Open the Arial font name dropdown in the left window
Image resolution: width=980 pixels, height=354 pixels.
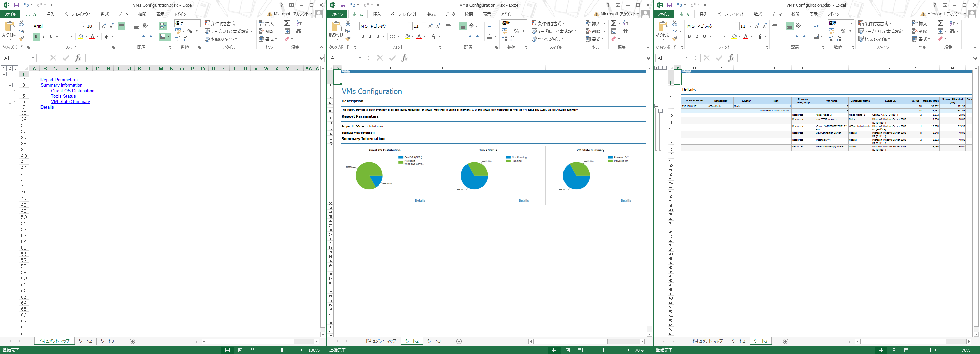pyautogui.click(x=83, y=26)
